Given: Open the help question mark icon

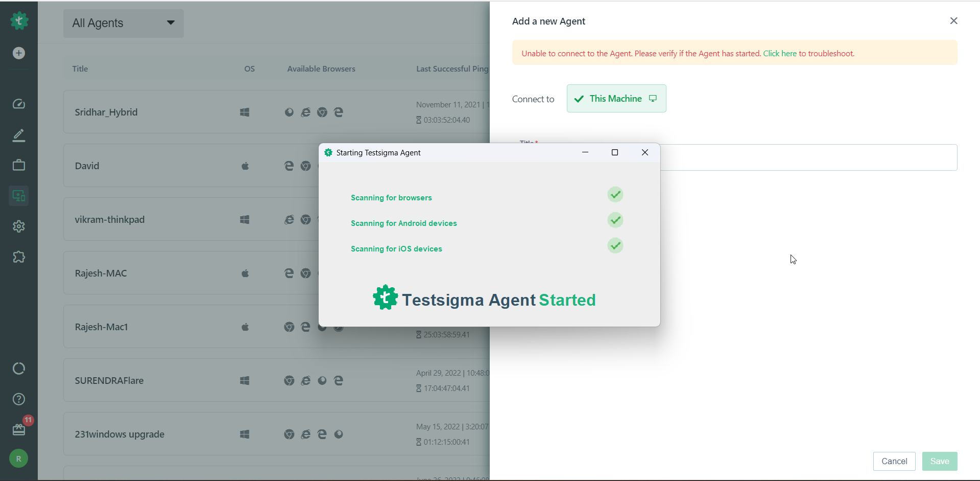Looking at the screenshot, I should (x=19, y=399).
